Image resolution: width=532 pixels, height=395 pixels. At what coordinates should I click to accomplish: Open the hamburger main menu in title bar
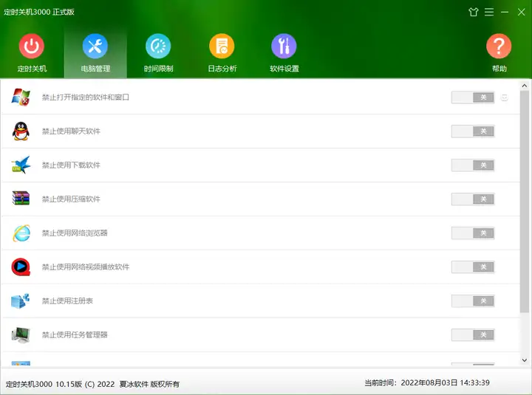point(489,13)
